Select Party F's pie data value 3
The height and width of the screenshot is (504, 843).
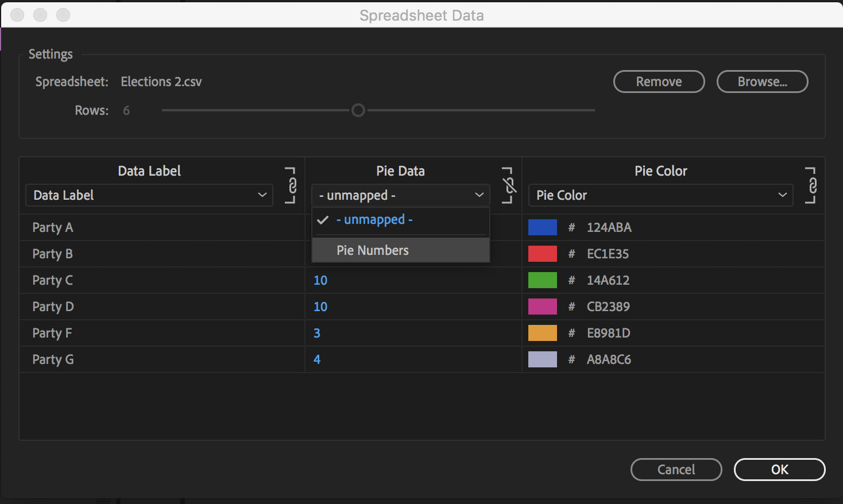click(x=317, y=332)
